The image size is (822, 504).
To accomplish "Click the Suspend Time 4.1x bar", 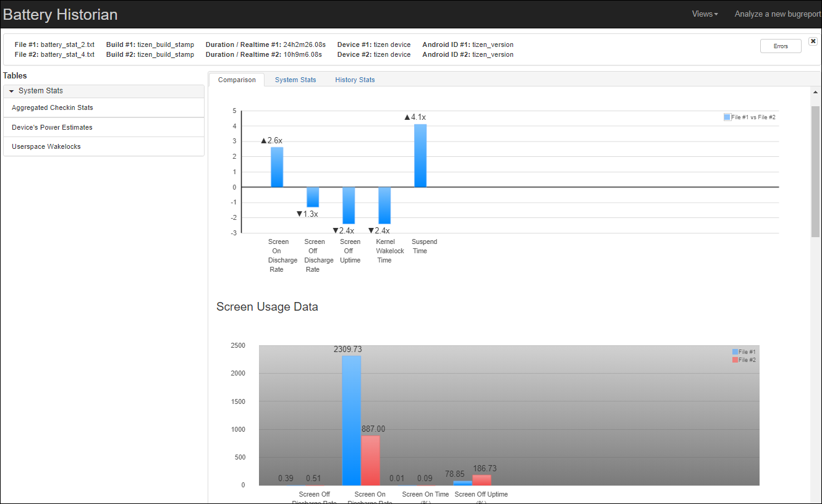I will click(x=420, y=156).
